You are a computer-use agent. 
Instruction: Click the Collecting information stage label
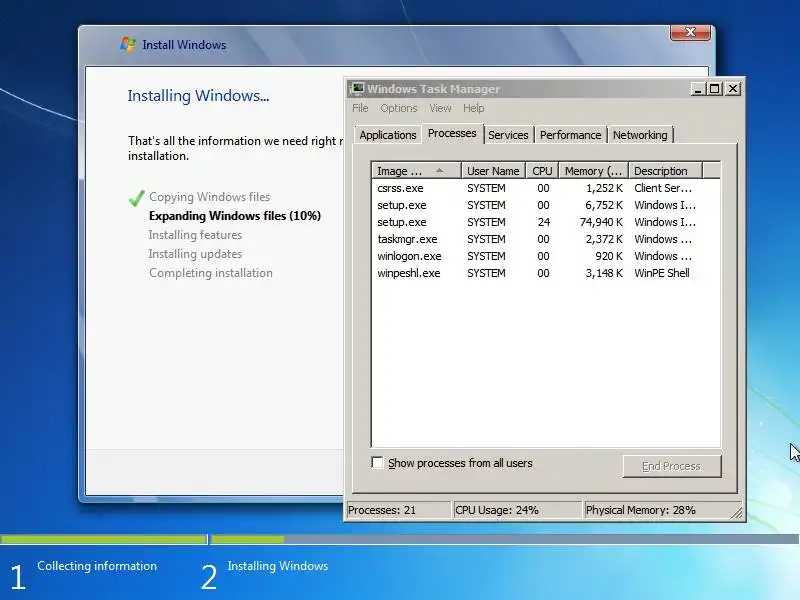point(97,566)
